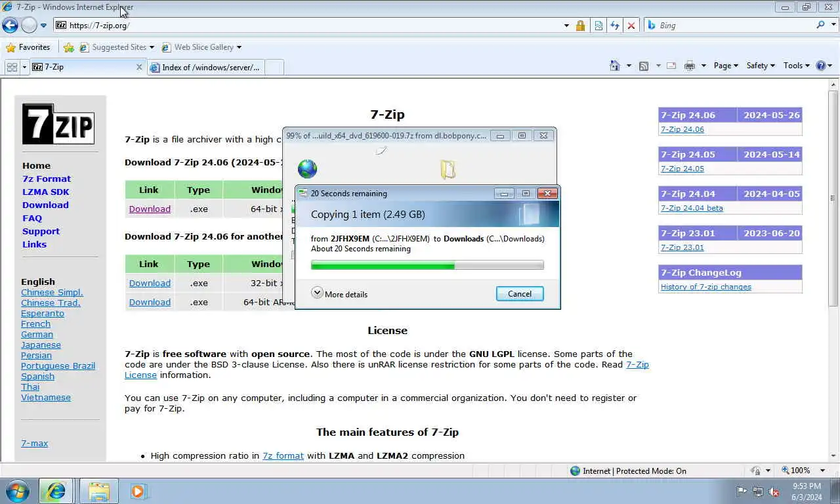Click the security lock icon in address bar

(x=580, y=26)
